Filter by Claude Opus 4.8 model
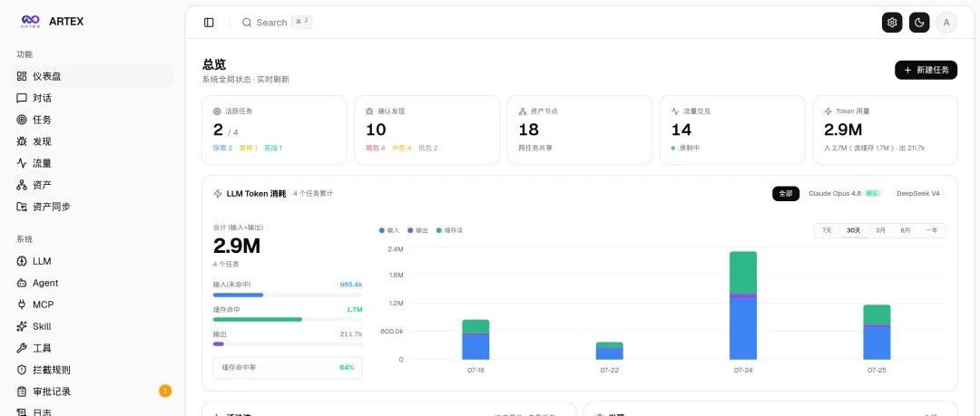 point(844,194)
